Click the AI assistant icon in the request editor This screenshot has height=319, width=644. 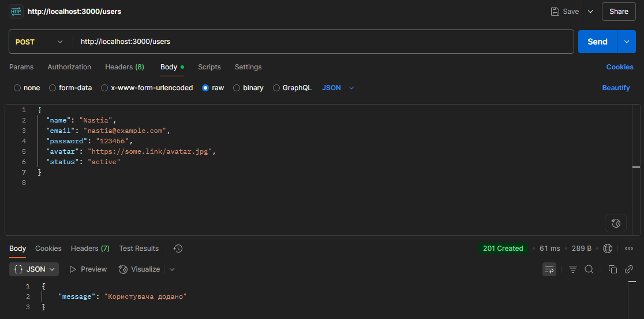click(616, 223)
